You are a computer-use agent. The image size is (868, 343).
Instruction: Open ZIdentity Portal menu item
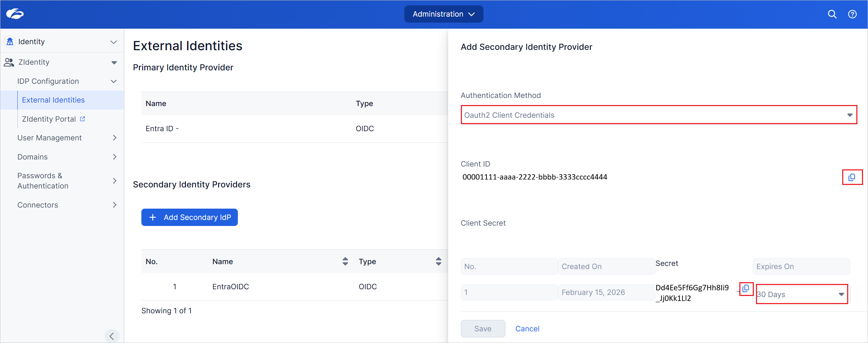click(x=49, y=119)
